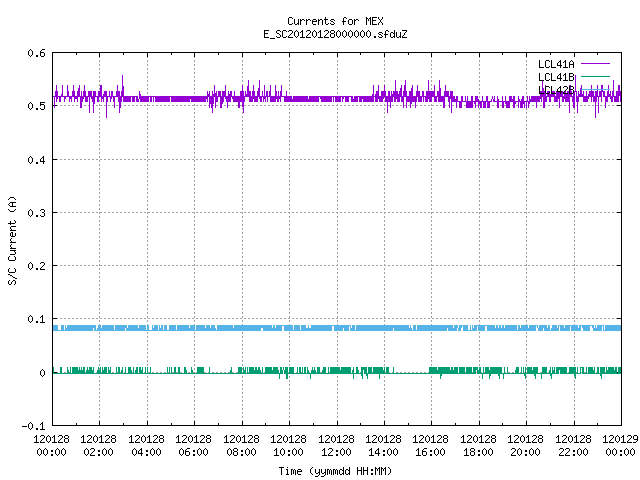Click the LCL41B legend label
The width and height of the screenshot is (640, 480).
(556, 77)
